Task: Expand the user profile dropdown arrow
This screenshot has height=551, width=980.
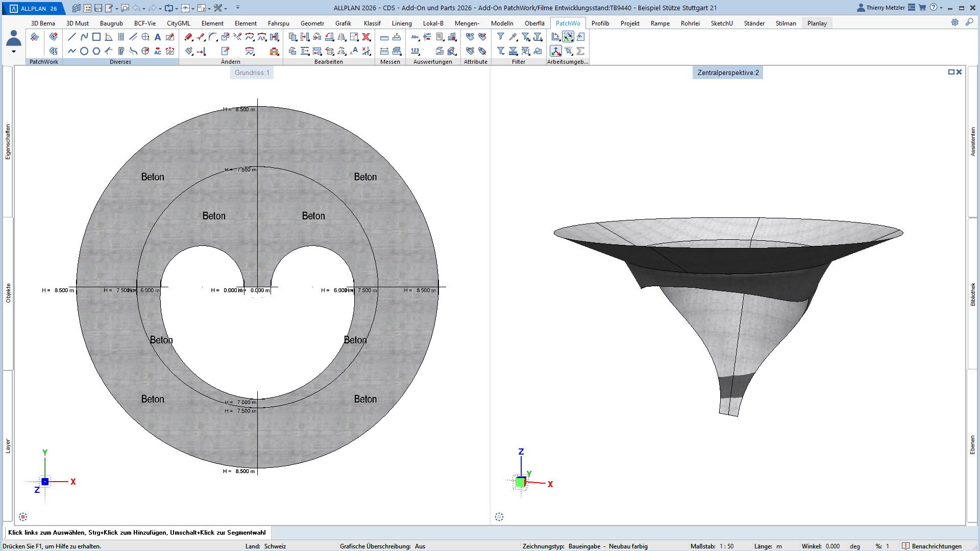Action: pyautogui.click(x=14, y=52)
